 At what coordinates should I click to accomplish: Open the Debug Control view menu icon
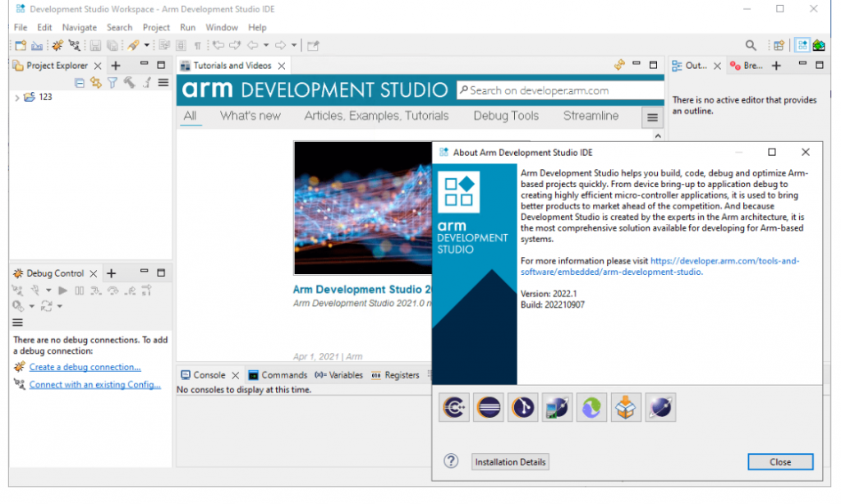tap(18, 323)
